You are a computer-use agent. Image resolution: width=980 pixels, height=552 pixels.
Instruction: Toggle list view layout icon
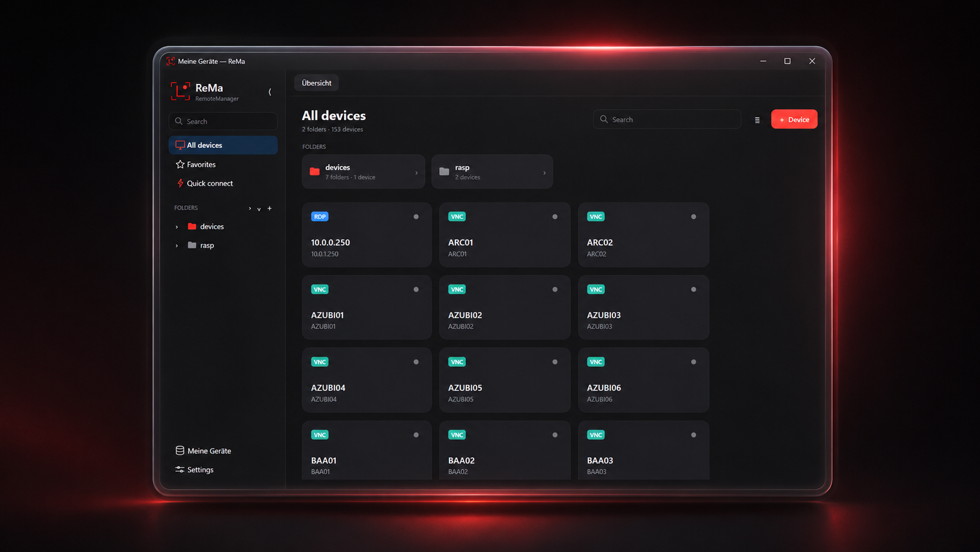point(757,120)
